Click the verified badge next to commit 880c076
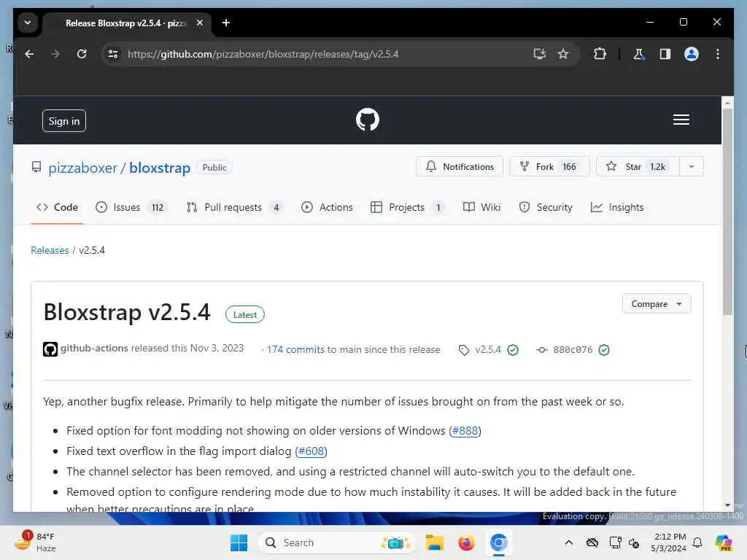747x560 pixels. click(x=603, y=350)
